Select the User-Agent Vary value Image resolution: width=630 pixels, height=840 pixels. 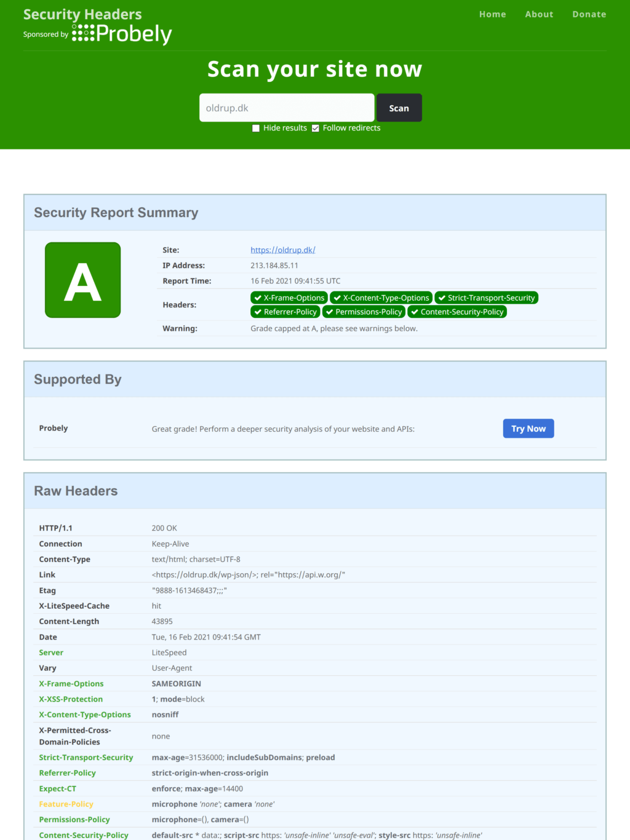pyautogui.click(x=172, y=668)
